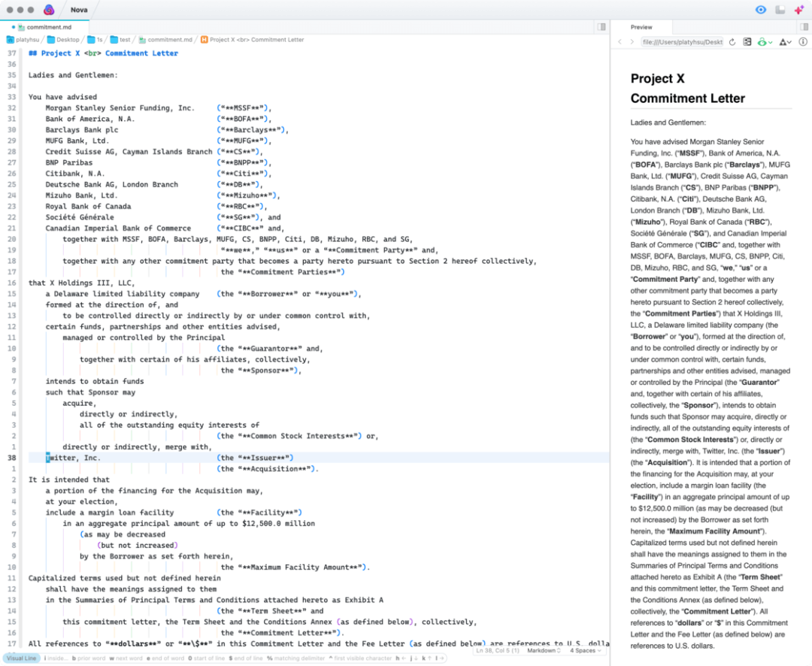Click 'Ladies and Gentlemen:' in the editor
Viewport: 812px width, 666px height.
pos(73,75)
